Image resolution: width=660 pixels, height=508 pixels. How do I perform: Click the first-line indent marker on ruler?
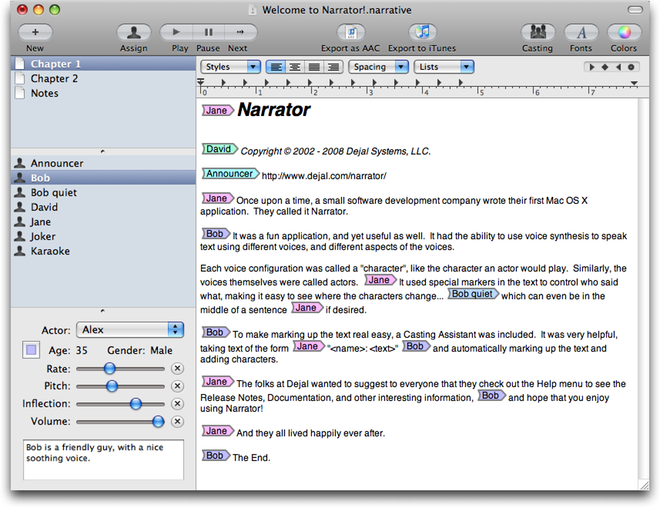(x=201, y=81)
